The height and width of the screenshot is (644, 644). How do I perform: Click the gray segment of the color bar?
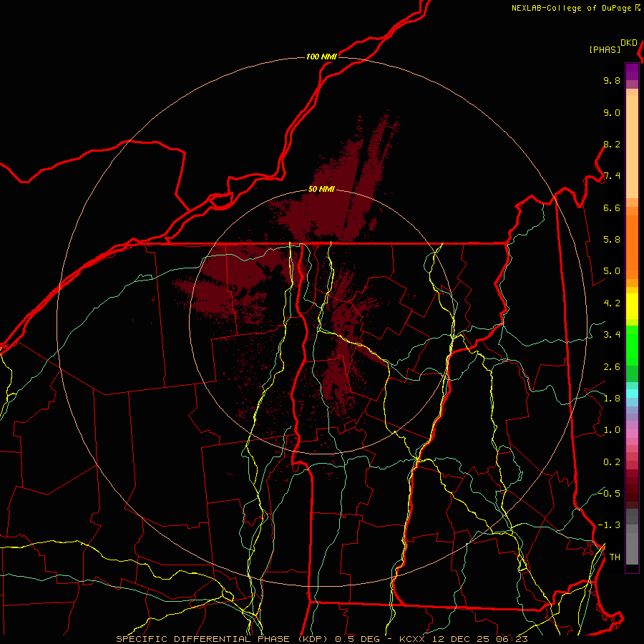(632, 537)
